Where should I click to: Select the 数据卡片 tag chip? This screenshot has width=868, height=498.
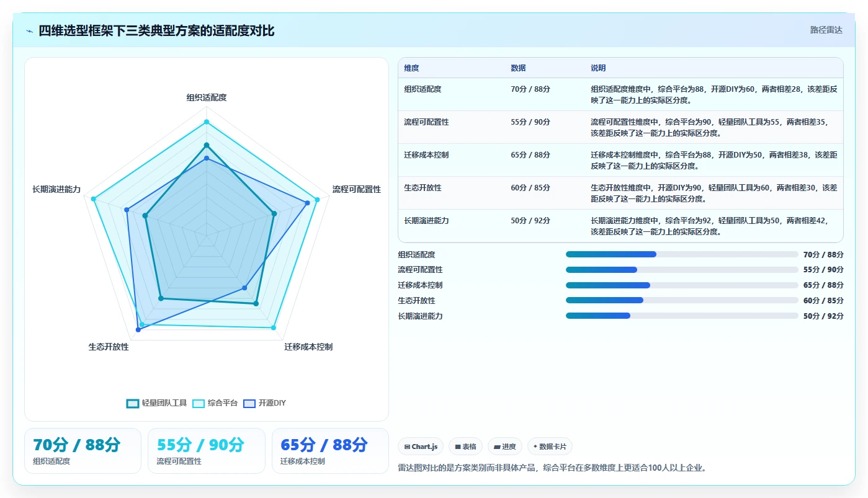click(x=550, y=447)
